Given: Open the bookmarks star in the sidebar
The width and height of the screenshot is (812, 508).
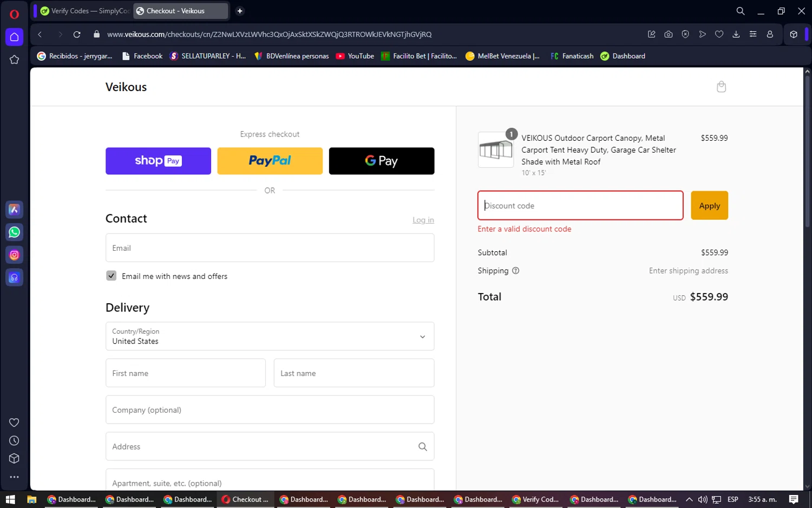Looking at the screenshot, I should 14,60.
